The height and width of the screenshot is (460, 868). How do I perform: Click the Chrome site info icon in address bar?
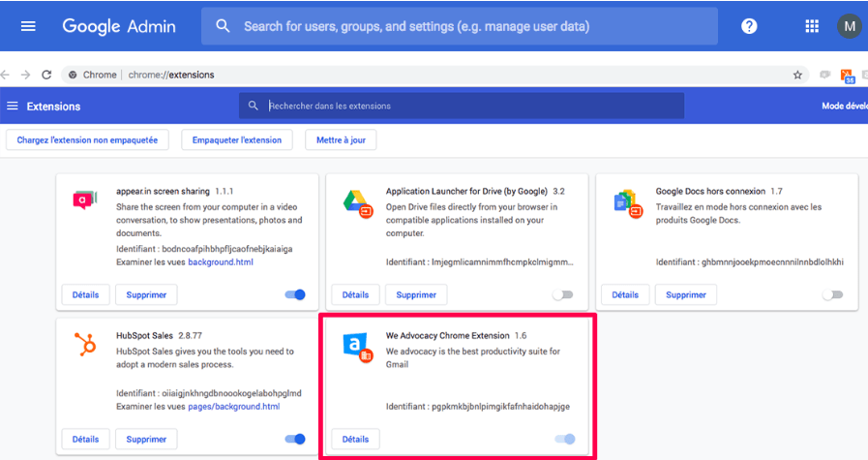click(73, 75)
